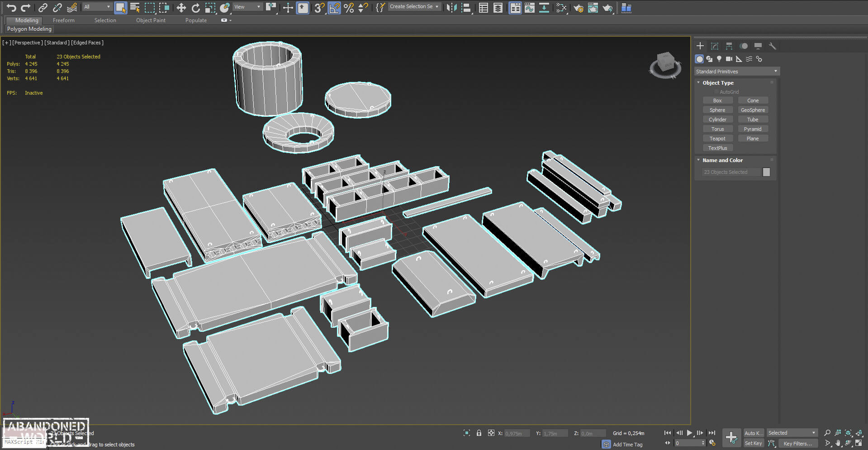
Task: Toggle the selection lock icon
Action: click(x=479, y=433)
